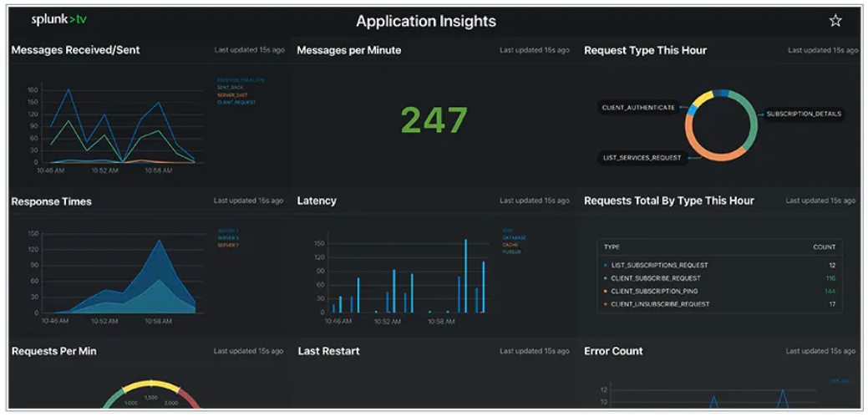Open the Request Type This Hour panel title
Screen dimensions: 868x417
646,50
